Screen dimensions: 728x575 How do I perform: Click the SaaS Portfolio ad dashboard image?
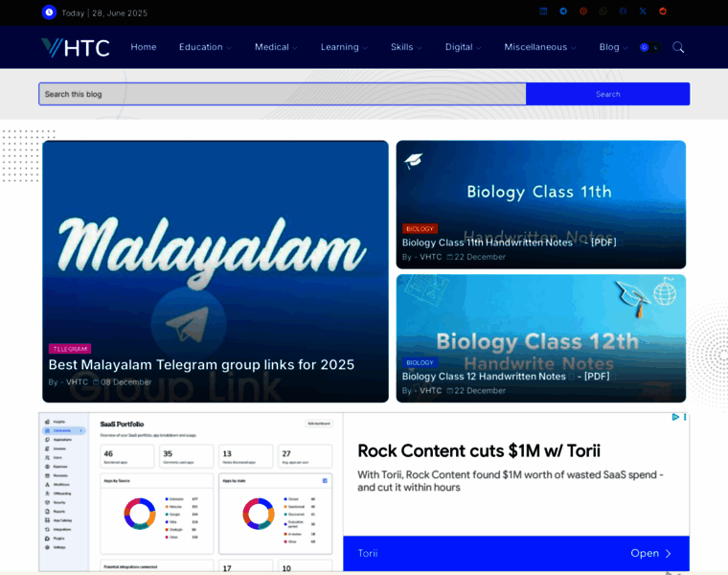click(x=191, y=492)
